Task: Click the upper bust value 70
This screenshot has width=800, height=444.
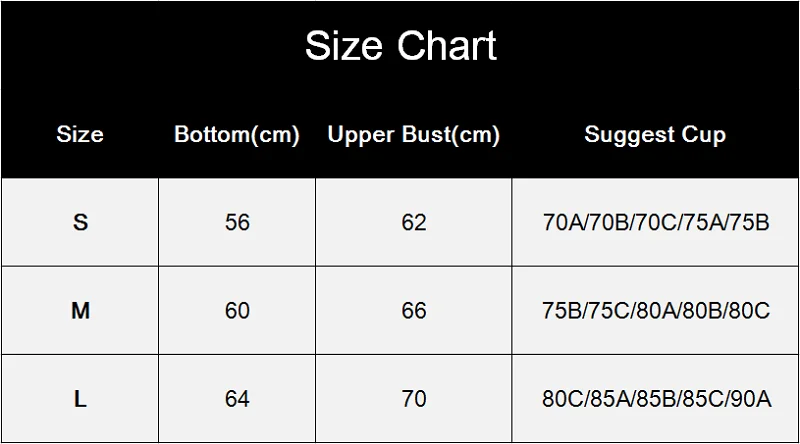Action: tap(414, 399)
